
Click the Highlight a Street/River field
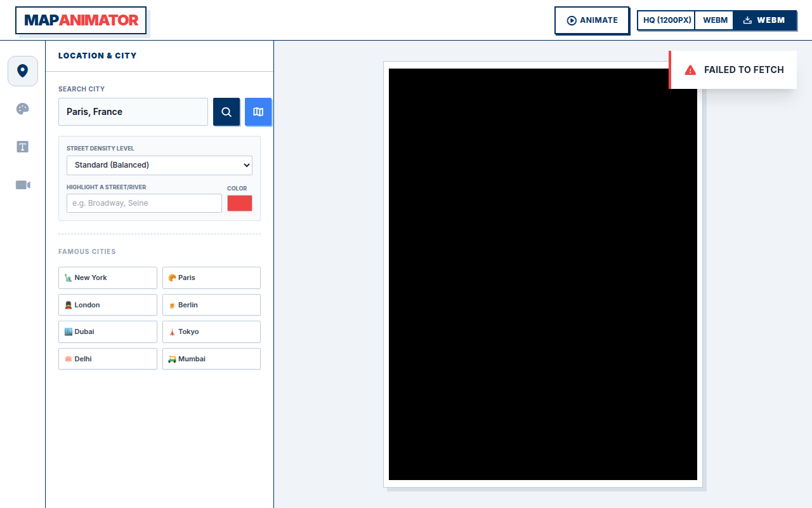pyautogui.click(x=144, y=203)
